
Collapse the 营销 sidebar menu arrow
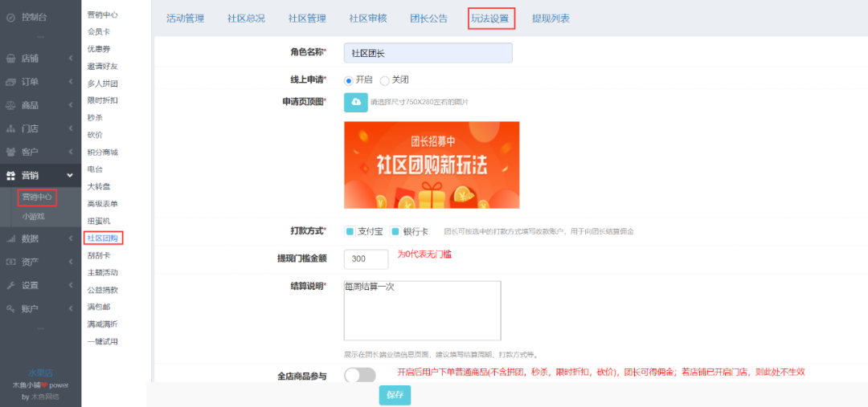pos(71,175)
